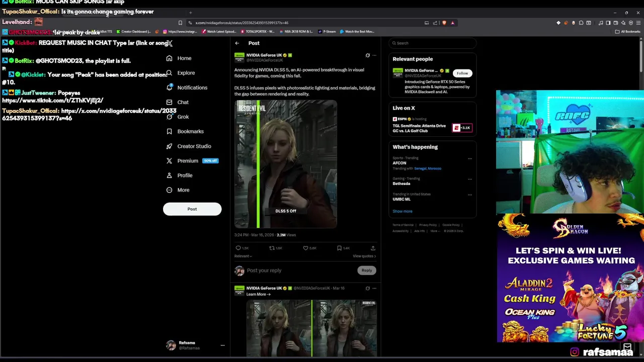Click the share upload icon on post
The height and width of the screenshot is (362, 644).
[373, 248]
